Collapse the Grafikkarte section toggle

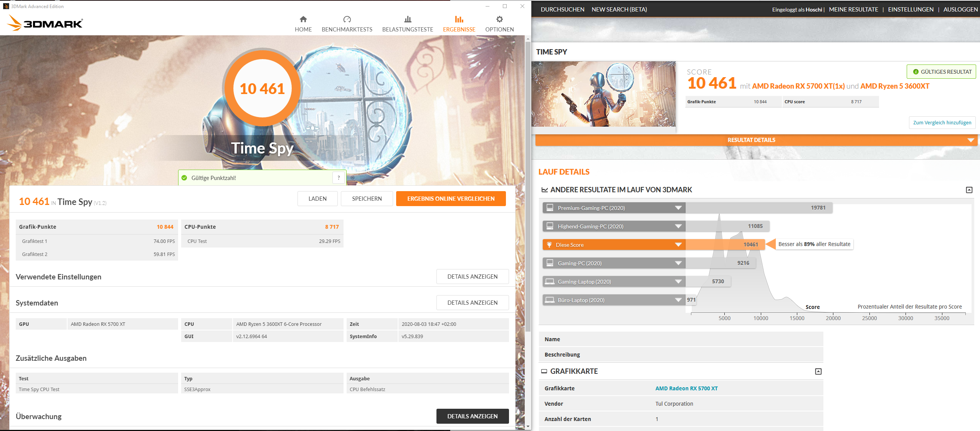point(818,372)
